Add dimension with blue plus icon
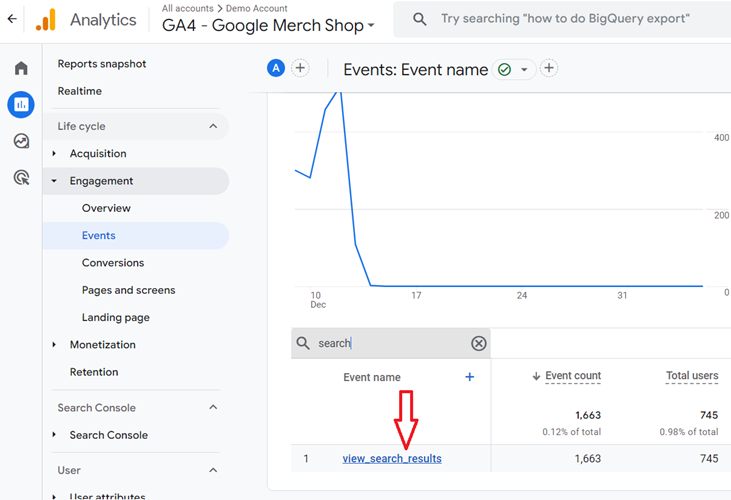 click(469, 377)
